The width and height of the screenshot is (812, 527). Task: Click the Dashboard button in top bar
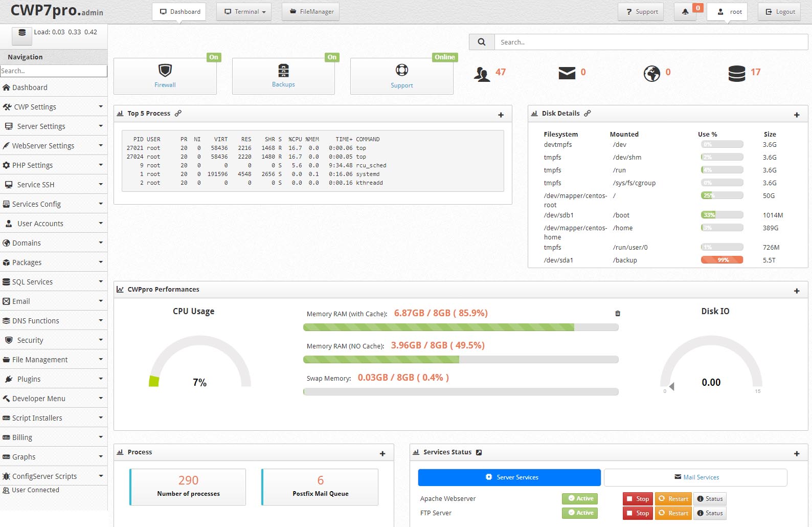click(x=179, y=12)
